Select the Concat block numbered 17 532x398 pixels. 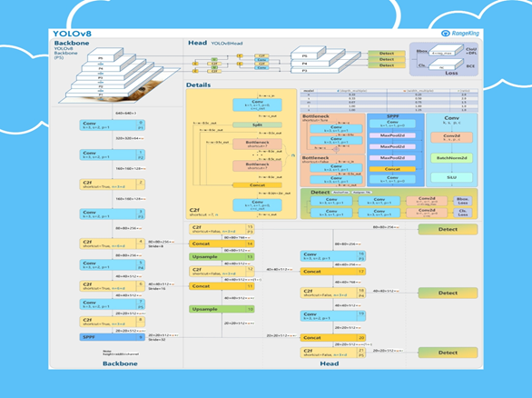[333, 272]
